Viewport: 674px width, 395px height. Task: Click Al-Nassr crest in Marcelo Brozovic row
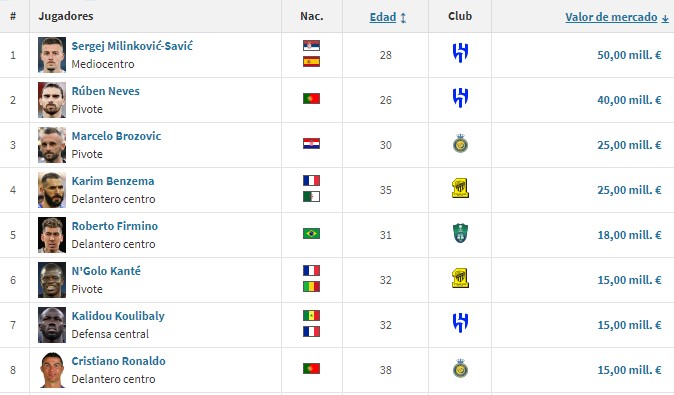[460, 143]
